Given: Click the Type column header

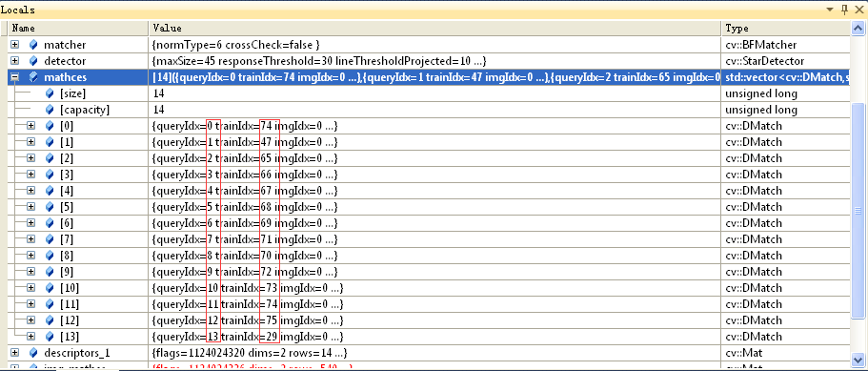Looking at the screenshot, I should [786, 28].
